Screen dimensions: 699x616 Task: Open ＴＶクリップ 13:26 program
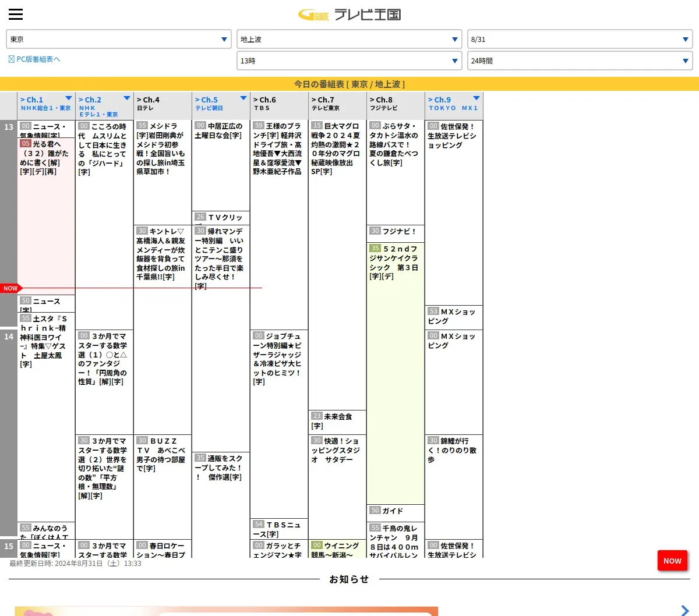tap(221, 218)
